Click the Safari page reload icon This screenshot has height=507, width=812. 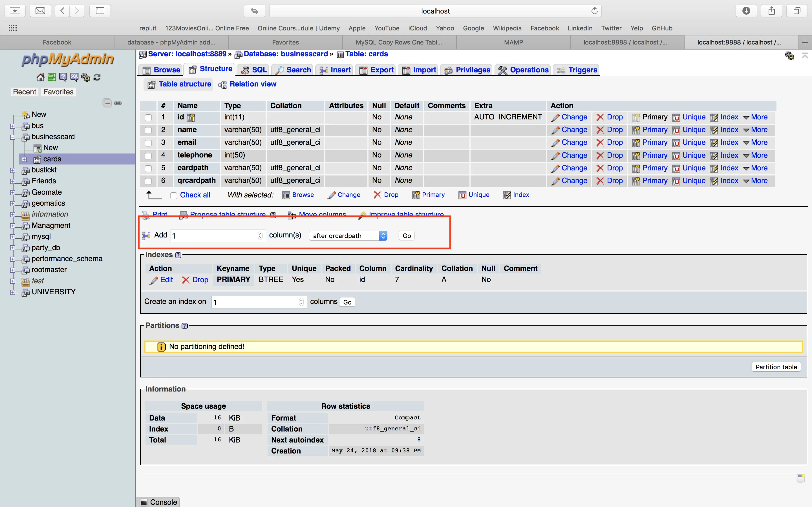(594, 11)
